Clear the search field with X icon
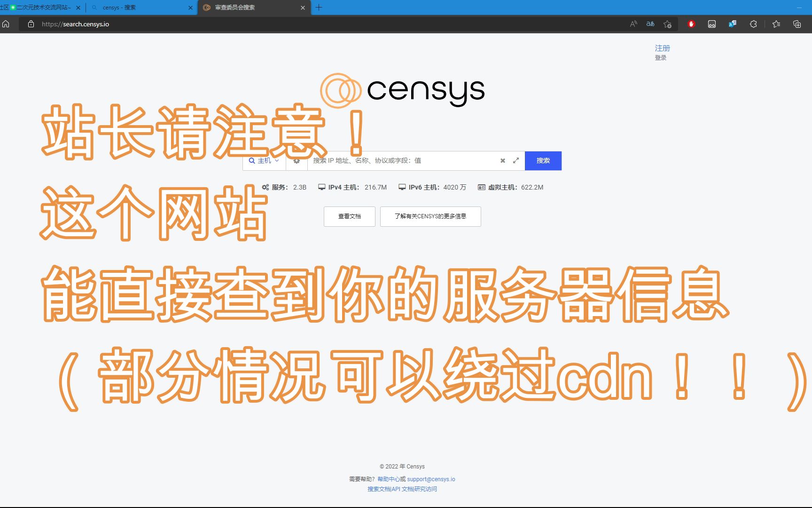 503,160
